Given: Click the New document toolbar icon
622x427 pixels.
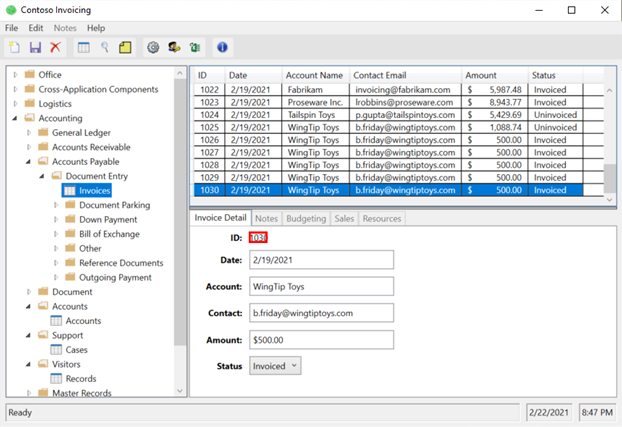Looking at the screenshot, I should tap(14, 47).
